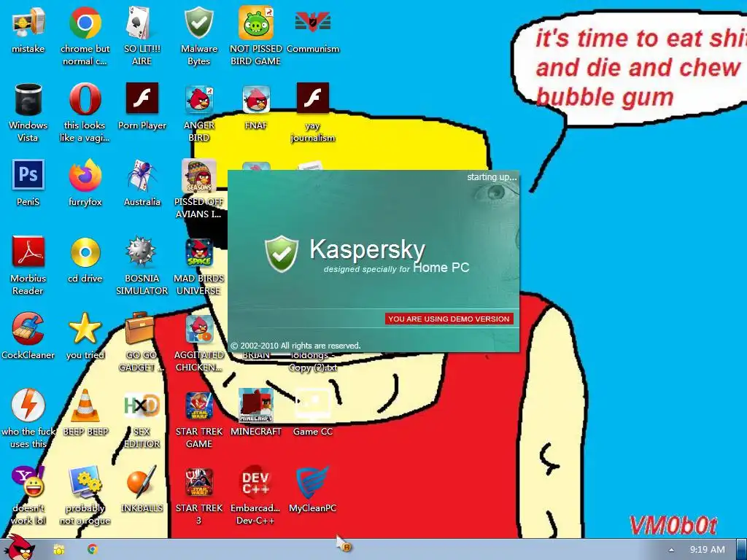This screenshot has height=560, width=747.
Task: Open the FNAF desktop icon
Action: click(x=256, y=99)
